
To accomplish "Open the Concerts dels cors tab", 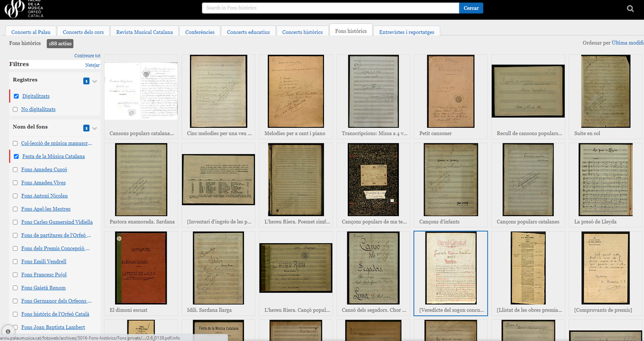I will click(x=83, y=32).
